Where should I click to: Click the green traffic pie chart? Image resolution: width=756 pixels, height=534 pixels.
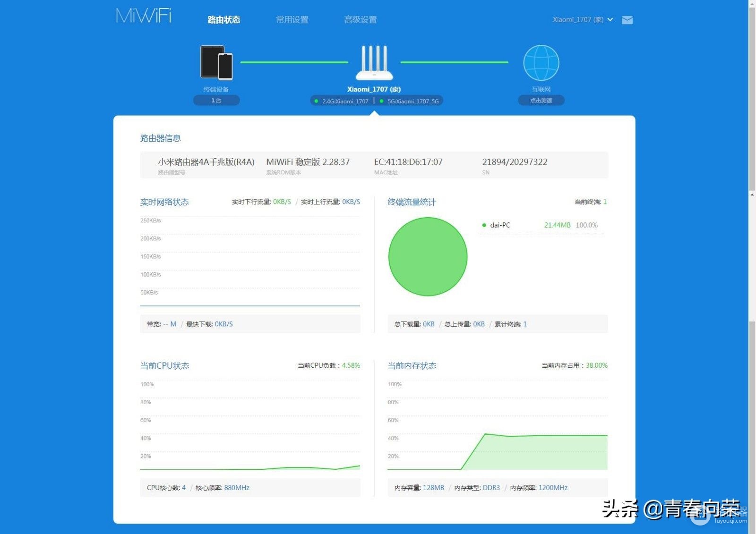point(428,256)
